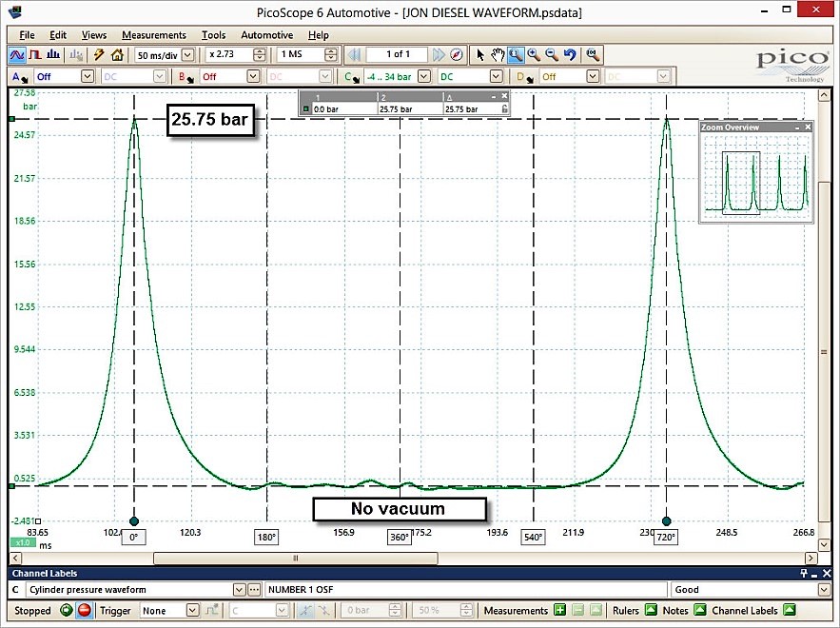840x628 pixels.
Task: Open the Edit menu
Action: click(x=58, y=35)
